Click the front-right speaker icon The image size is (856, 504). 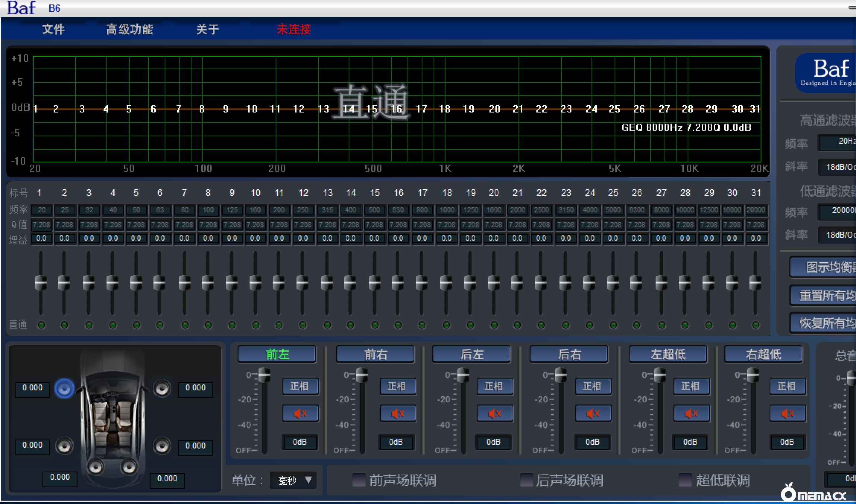tap(162, 389)
